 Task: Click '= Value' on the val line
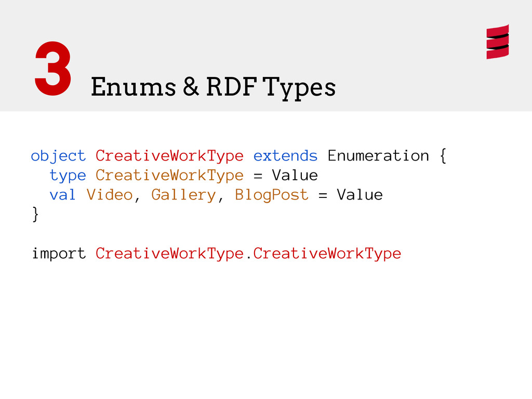351,195
